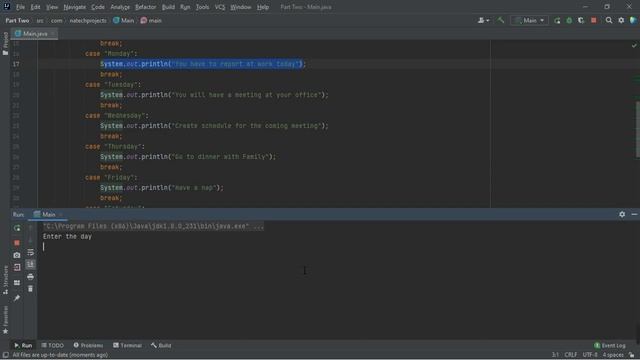Viewport: 640px width, 360px height.
Task: Stop the program with the red toolbar square
Action: point(593,20)
